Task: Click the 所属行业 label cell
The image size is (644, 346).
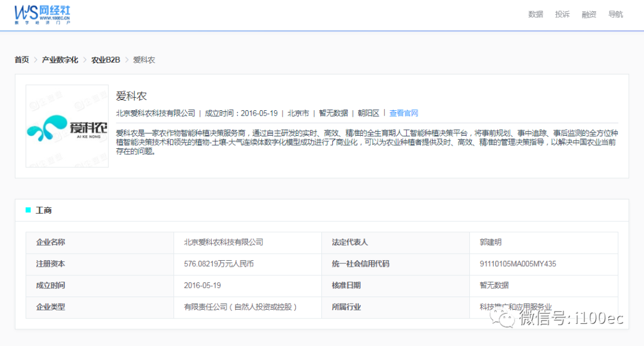Action: click(x=395, y=307)
